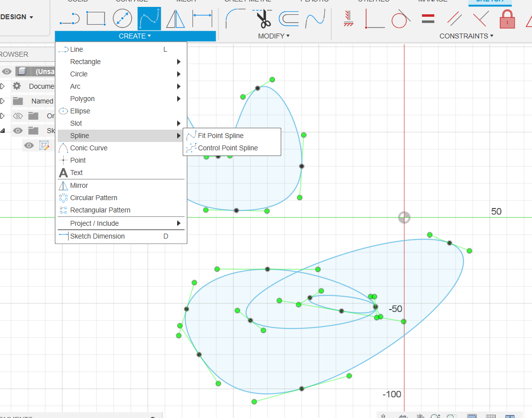
Task: Close the CREATE dropdown menu header
Action: pyautogui.click(x=135, y=36)
